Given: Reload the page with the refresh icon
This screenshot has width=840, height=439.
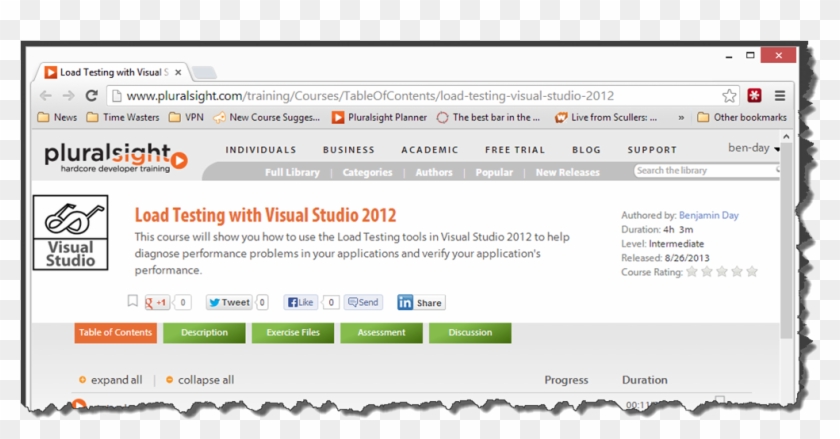Looking at the screenshot, I should [x=92, y=95].
